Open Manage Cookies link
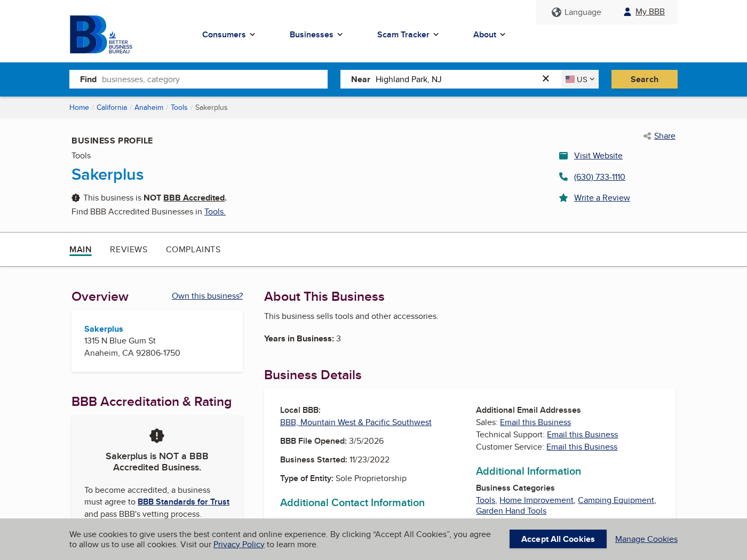The width and height of the screenshot is (747, 560). point(646,539)
